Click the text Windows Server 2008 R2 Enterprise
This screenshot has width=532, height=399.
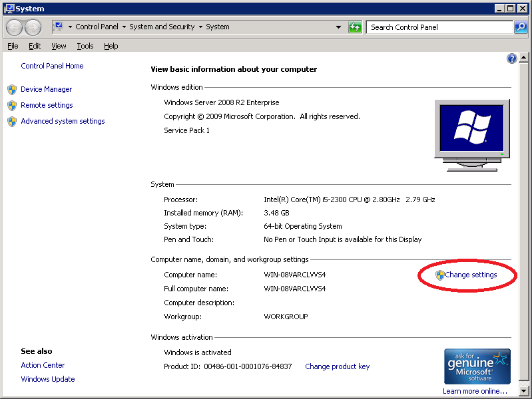(222, 102)
